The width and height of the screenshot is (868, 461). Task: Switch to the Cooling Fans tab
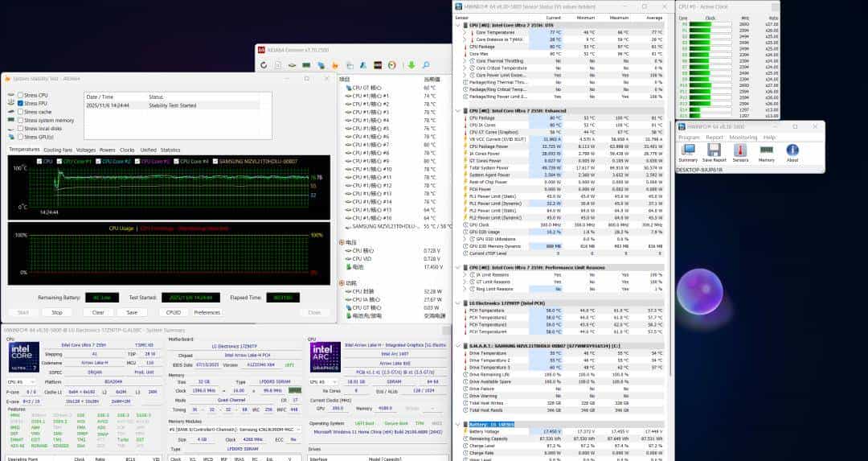click(57, 150)
